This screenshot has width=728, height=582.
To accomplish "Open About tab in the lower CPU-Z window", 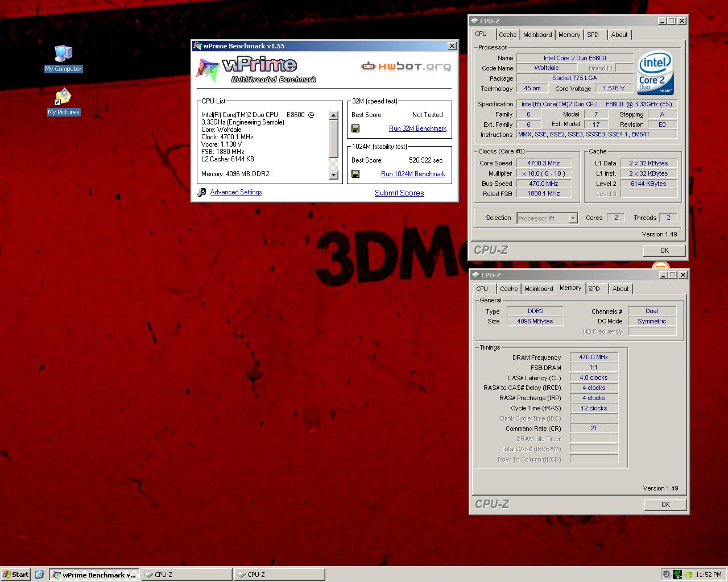I will (621, 289).
